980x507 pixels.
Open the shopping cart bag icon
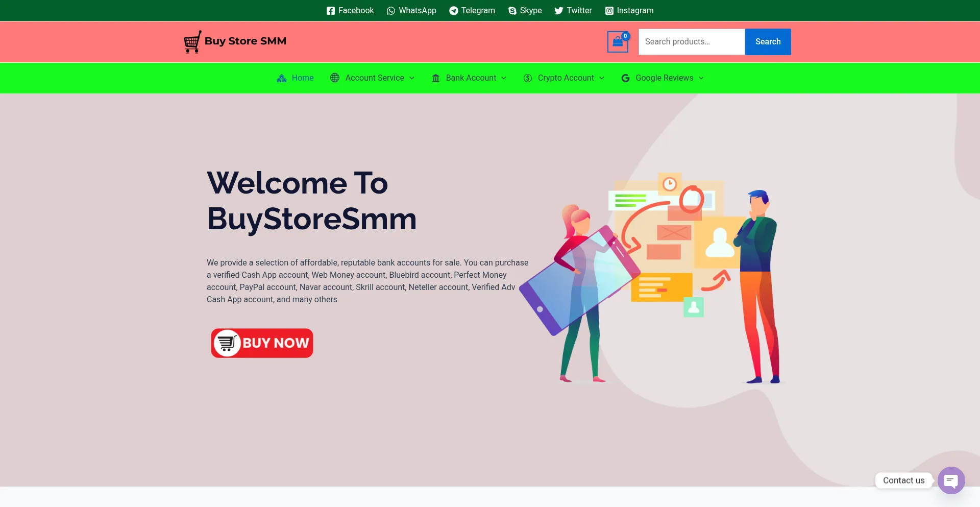pos(618,42)
